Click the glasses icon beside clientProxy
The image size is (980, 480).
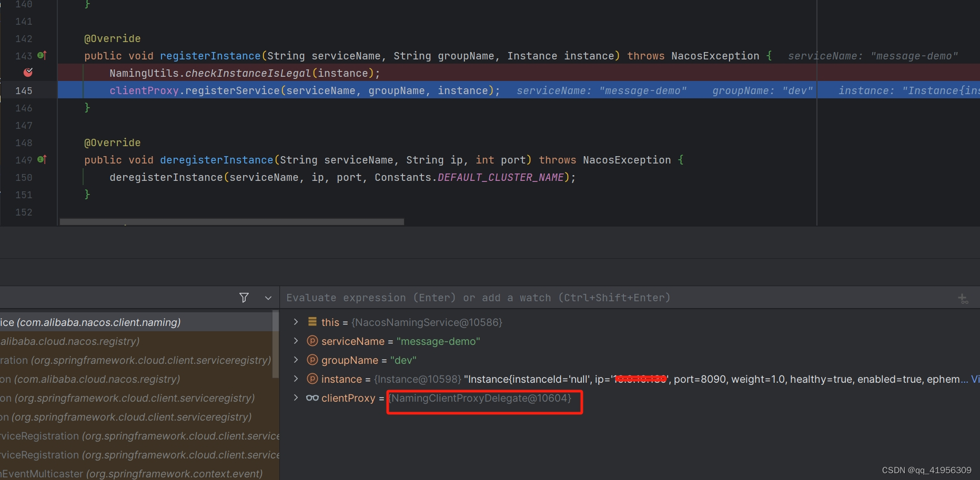(x=312, y=397)
